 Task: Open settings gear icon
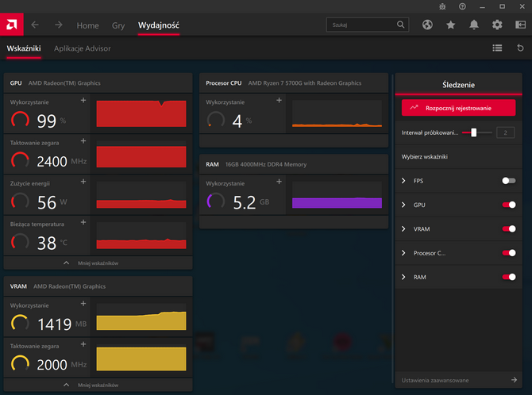[497, 25]
